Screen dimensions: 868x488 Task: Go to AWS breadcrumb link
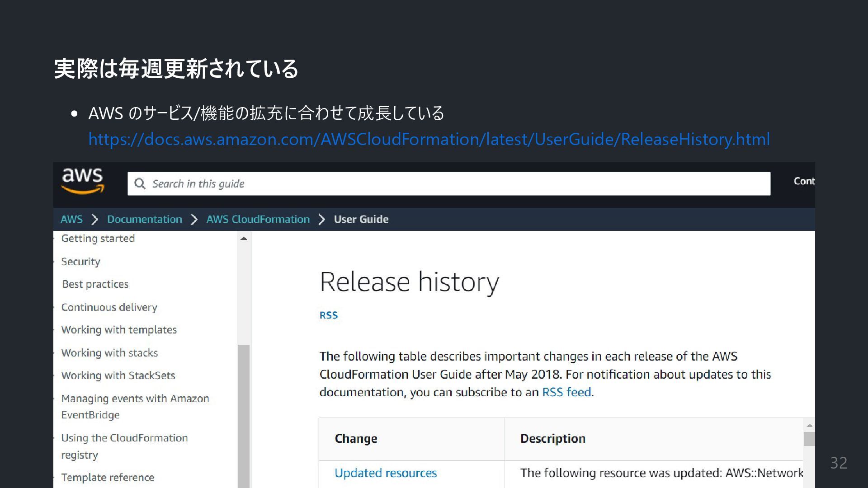click(71, 219)
